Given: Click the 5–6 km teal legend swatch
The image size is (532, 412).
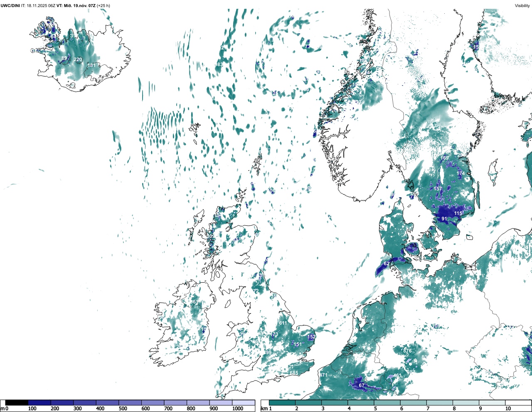Looking at the screenshot, I should point(387,402).
